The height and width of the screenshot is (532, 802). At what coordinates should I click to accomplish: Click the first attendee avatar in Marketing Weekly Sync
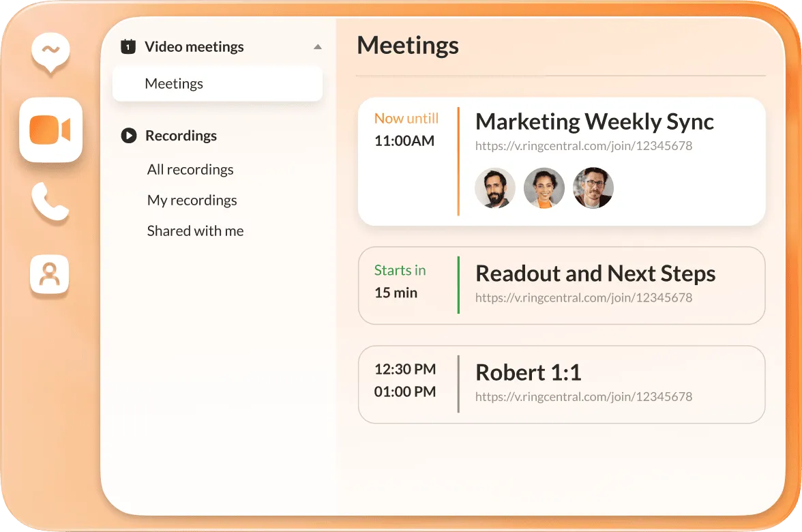[494, 188]
